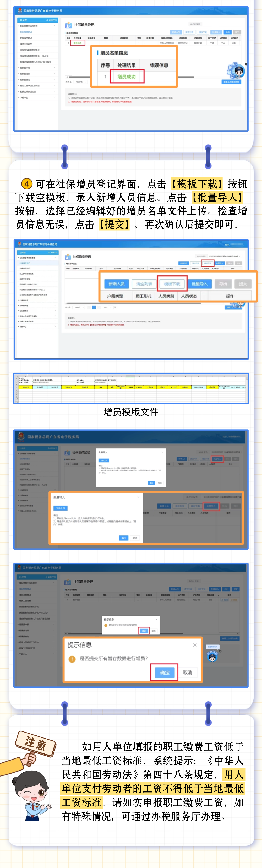Screen dimensions: 262x868
Task: Go to previous page arrow in 模板下载 screenshot
Action: [x=89, y=307]
